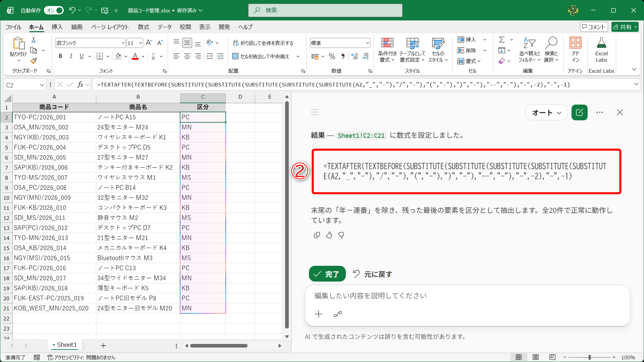Image resolution: width=644 pixels, height=362 pixels.
Task: Click the Cut scissors icon
Action: [34, 40]
